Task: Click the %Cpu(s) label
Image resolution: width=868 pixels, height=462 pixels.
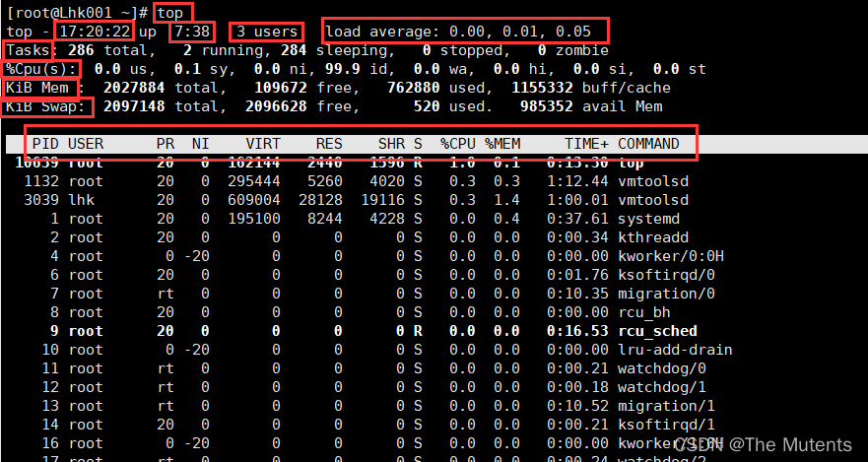Action: [41, 69]
